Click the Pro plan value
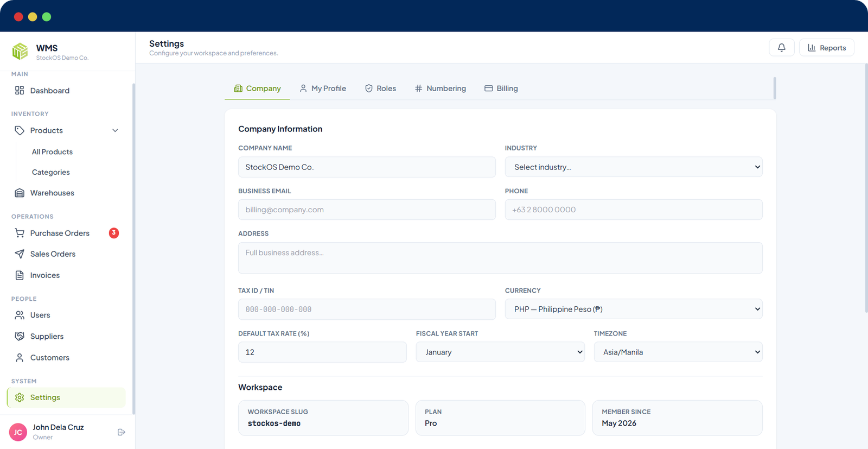 pyautogui.click(x=431, y=423)
